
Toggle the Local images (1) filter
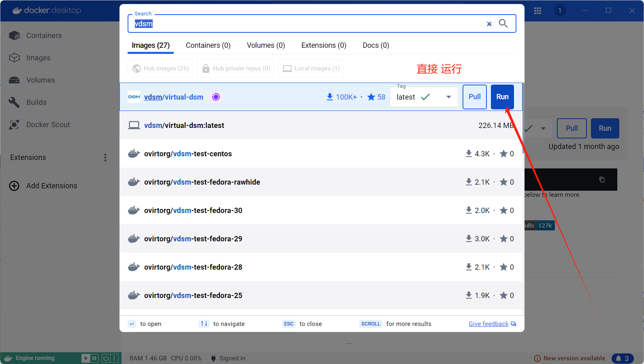point(311,68)
